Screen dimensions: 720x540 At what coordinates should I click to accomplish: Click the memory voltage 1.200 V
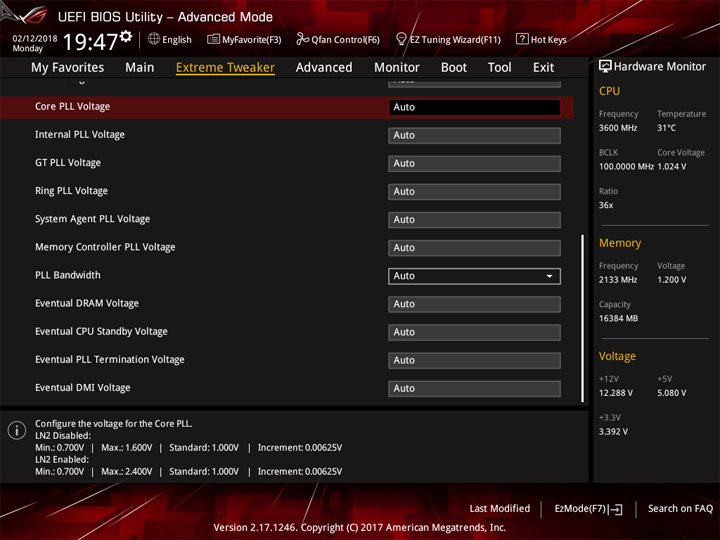coord(672,280)
